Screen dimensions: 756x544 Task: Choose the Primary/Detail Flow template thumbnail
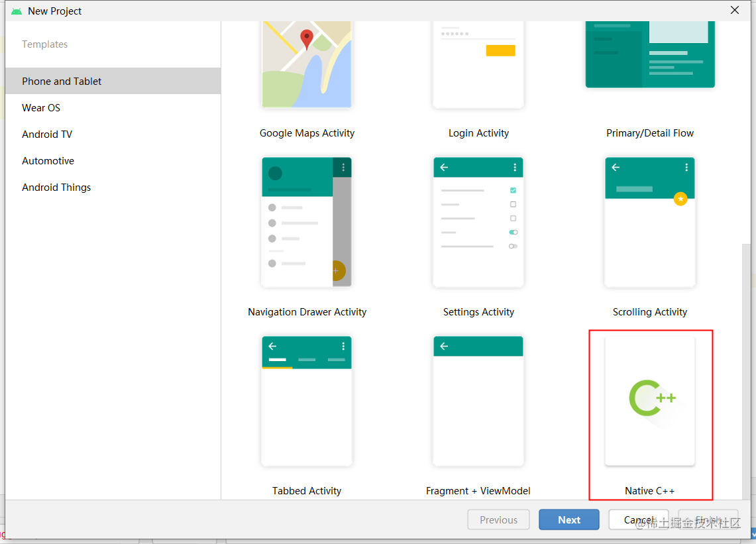(650, 54)
